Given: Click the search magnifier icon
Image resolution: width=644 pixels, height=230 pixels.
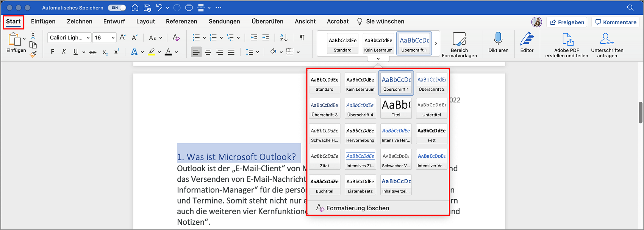Looking at the screenshot, I should 630,8.
